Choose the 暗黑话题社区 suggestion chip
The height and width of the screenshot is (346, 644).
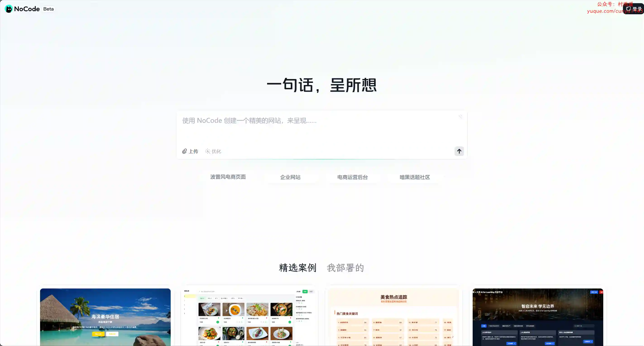[x=415, y=177]
